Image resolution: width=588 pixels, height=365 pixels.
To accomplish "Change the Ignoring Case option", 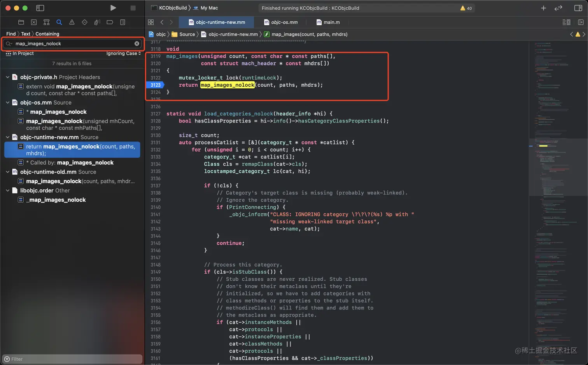I will point(124,53).
